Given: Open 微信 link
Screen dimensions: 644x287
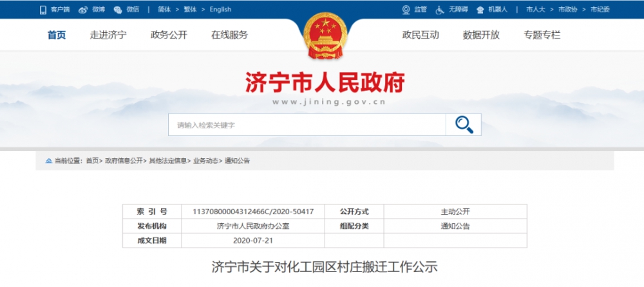Looking at the screenshot, I should 133,10.
